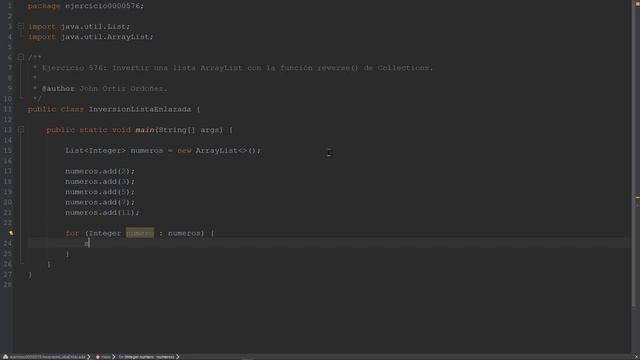Click the 'numeros.add(3);' line
Image resolution: width=640 pixels, height=360 pixels.
click(100, 182)
